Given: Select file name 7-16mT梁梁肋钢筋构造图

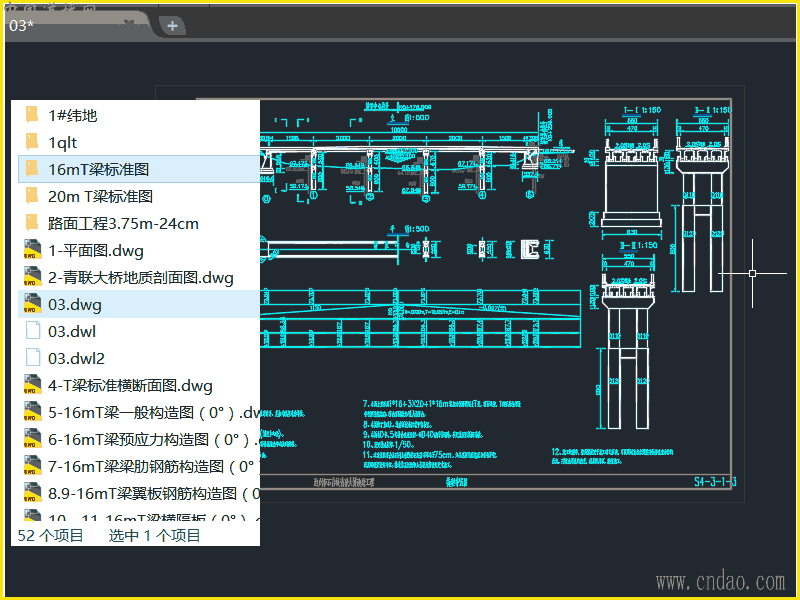Looking at the screenshot, I should [154, 467].
